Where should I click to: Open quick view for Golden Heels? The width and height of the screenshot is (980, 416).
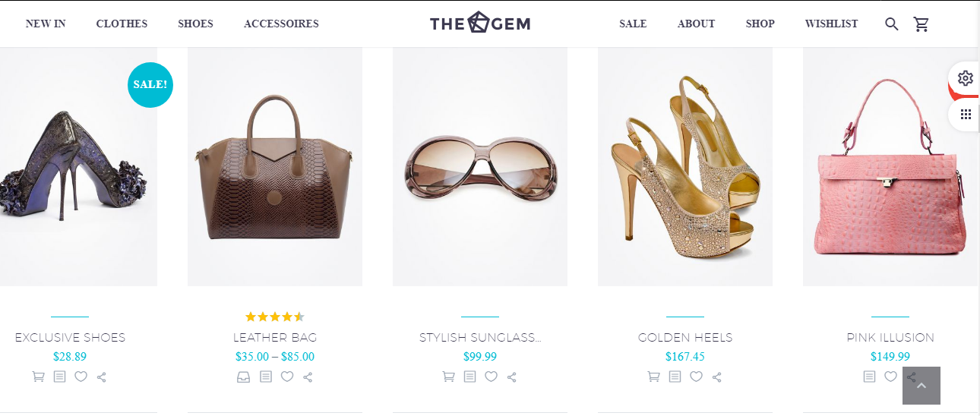point(675,377)
